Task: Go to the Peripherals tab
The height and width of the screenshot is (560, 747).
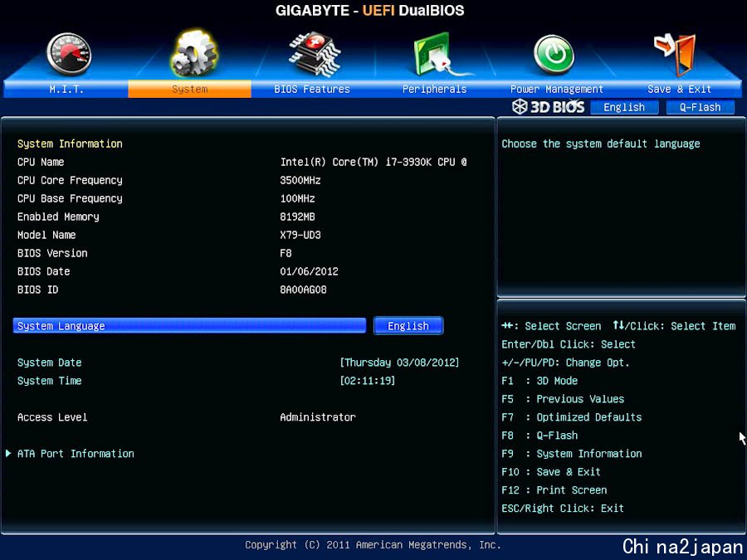Action: [434, 89]
